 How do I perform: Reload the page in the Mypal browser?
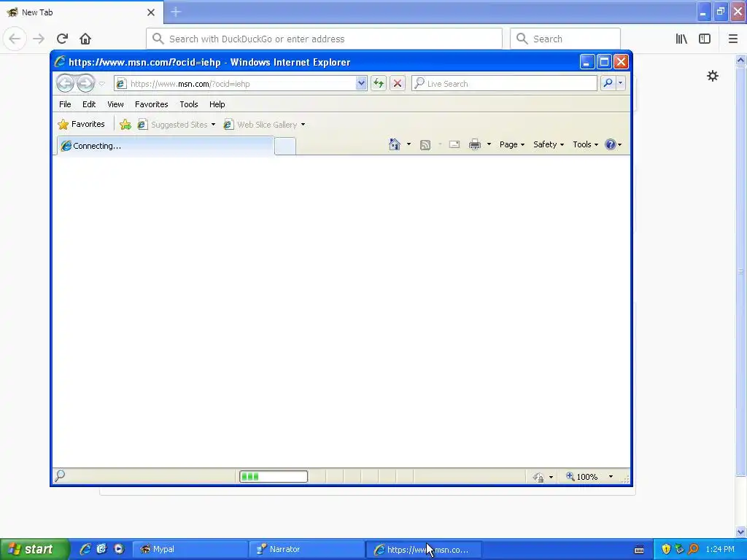point(62,39)
